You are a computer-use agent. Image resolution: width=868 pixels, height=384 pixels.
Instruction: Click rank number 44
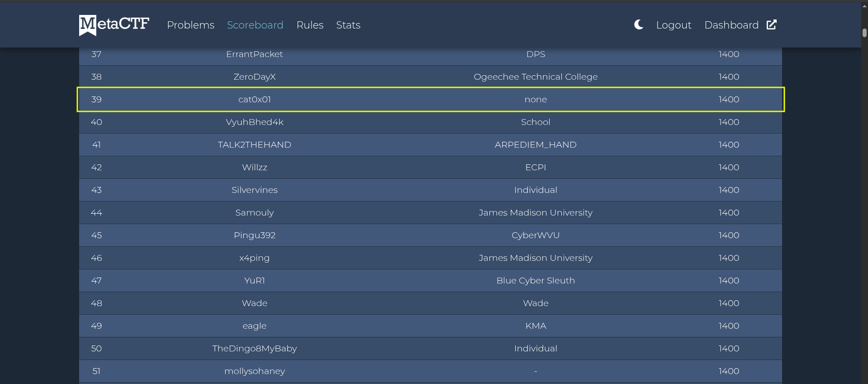(x=96, y=213)
